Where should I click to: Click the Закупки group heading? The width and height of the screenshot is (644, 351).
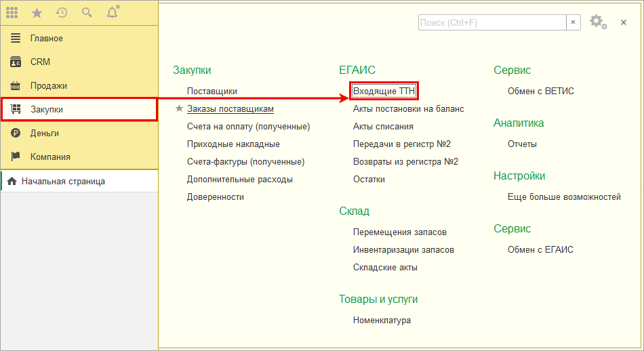tap(192, 70)
